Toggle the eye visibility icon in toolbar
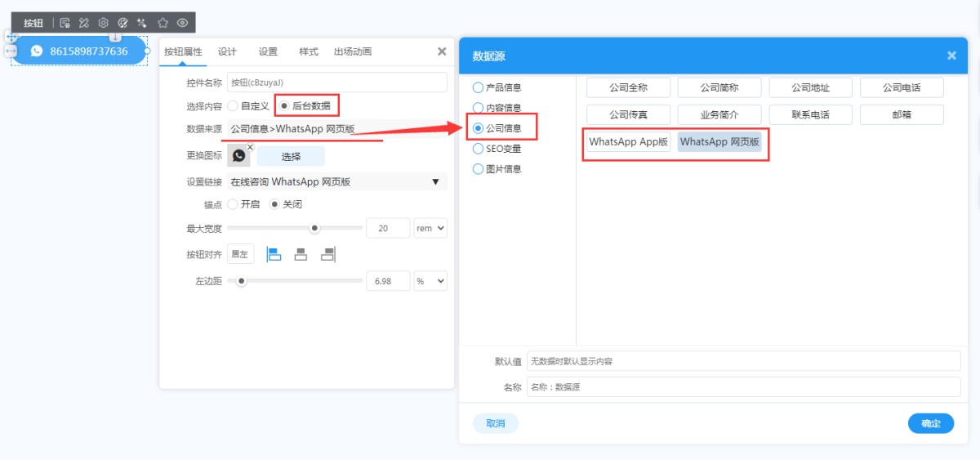Image resolution: width=980 pixels, height=460 pixels. [x=182, y=23]
